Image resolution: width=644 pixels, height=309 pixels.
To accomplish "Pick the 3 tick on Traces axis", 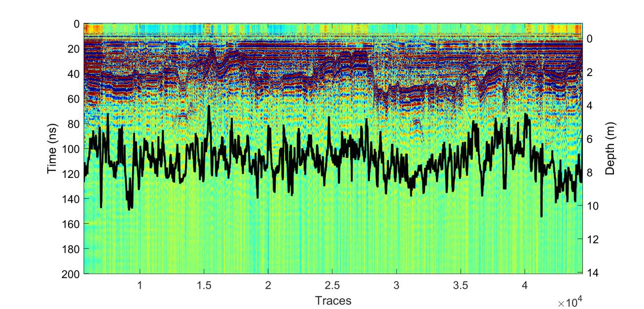I will coord(396,285).
